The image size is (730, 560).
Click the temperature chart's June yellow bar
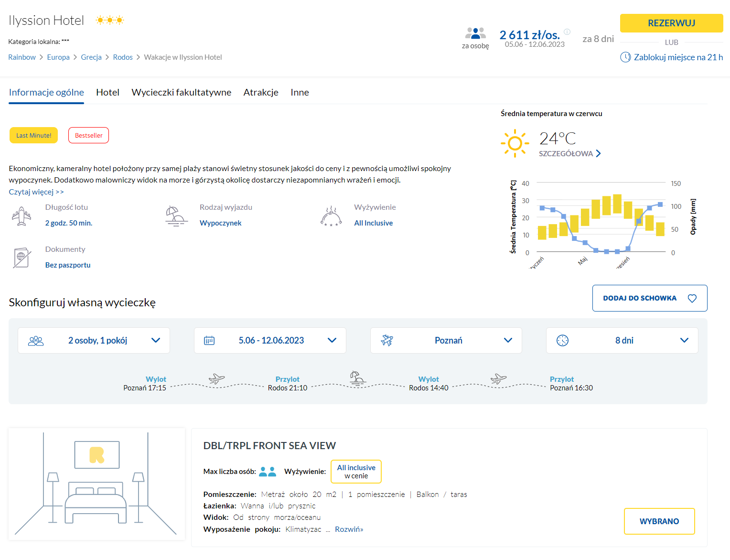pos(596,209)
